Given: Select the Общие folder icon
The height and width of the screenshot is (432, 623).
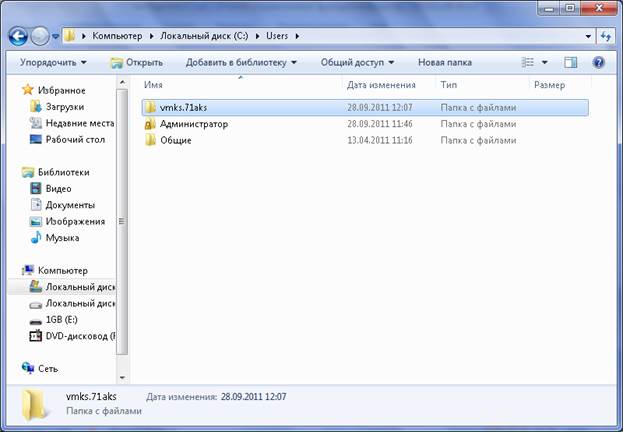Looking at the screenshot, I should [x=150, y=140].
